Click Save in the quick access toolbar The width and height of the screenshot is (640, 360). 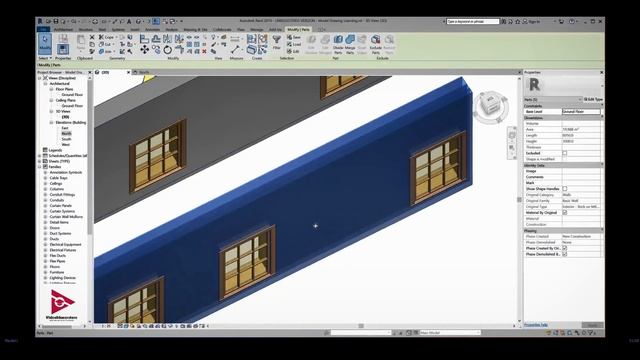tap(56, 21)
